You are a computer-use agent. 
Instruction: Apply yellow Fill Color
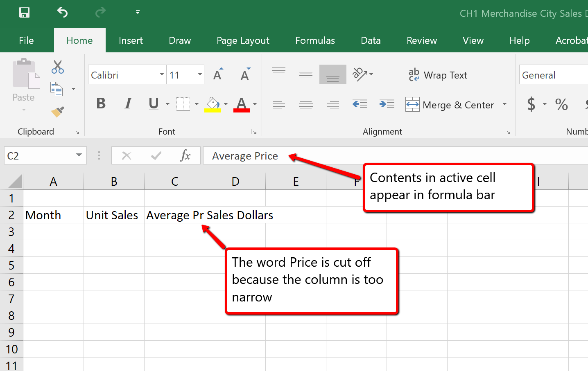pos(213,104)
